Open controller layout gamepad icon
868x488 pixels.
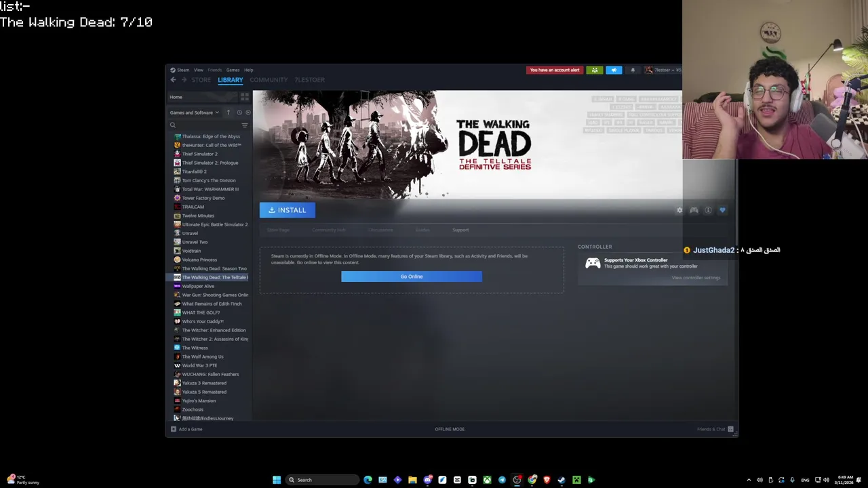(694, 210)
